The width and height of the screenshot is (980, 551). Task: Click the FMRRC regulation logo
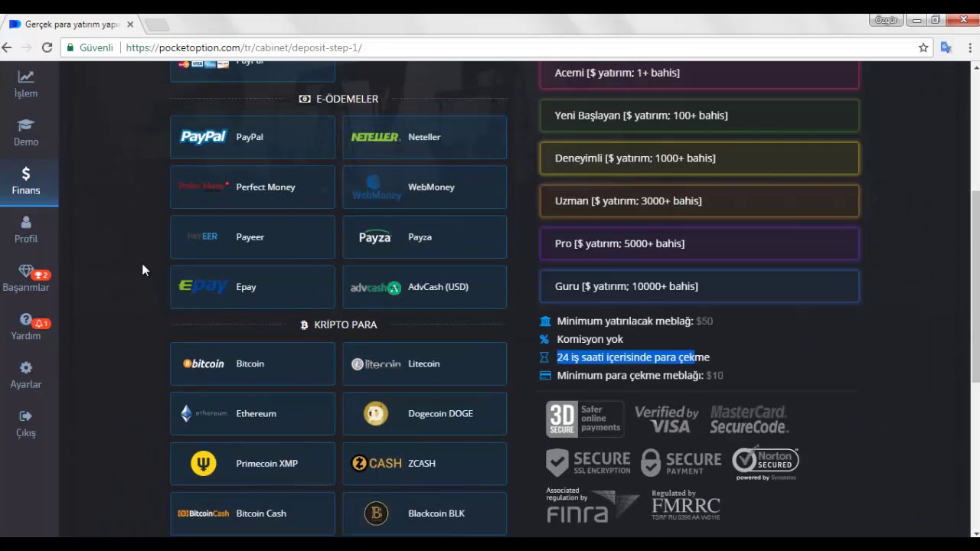click(x=686, y=504)
